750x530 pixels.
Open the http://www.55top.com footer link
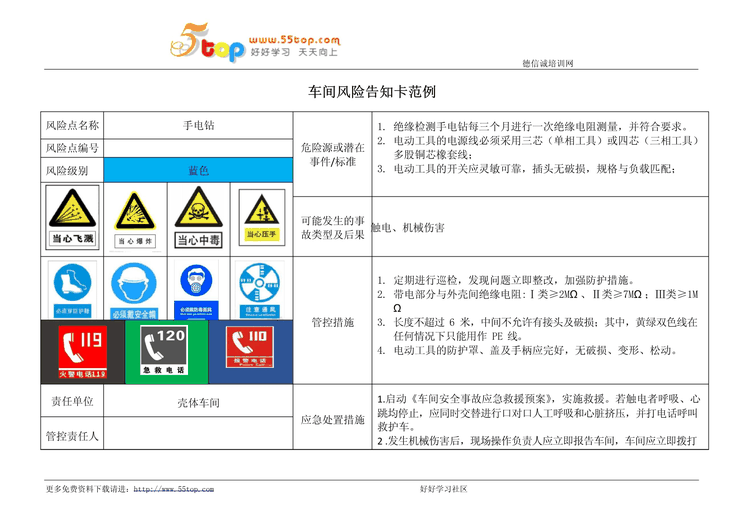coord(174,489)
